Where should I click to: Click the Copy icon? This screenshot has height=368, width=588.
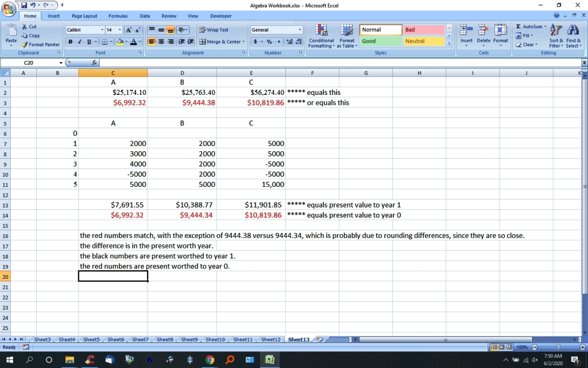point(30,36)
